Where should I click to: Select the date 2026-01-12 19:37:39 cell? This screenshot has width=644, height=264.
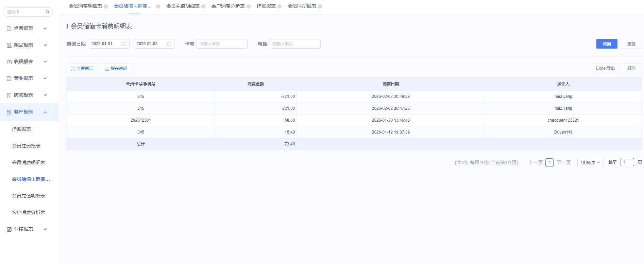[391, 132]
